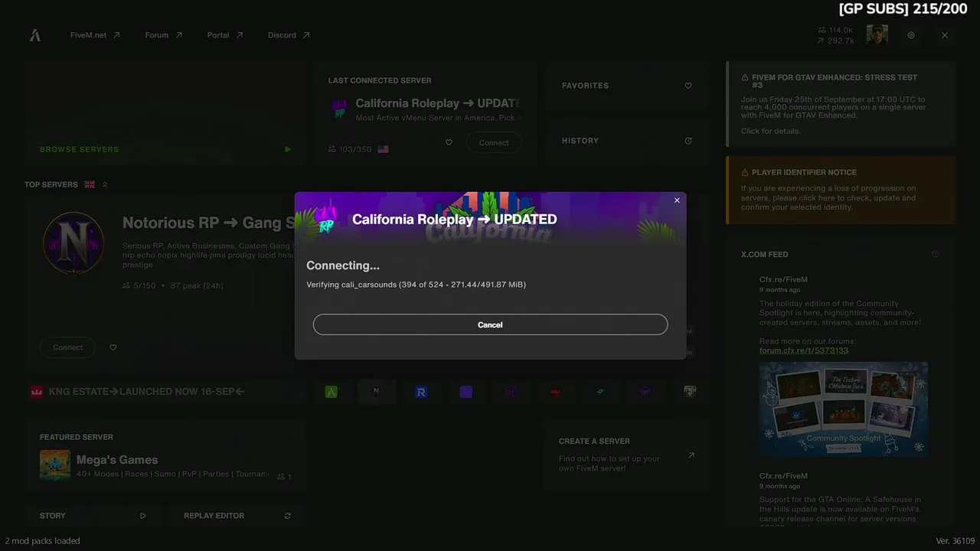Open the Forum link in top bar

pyautogui.click(x=164, y=35)
